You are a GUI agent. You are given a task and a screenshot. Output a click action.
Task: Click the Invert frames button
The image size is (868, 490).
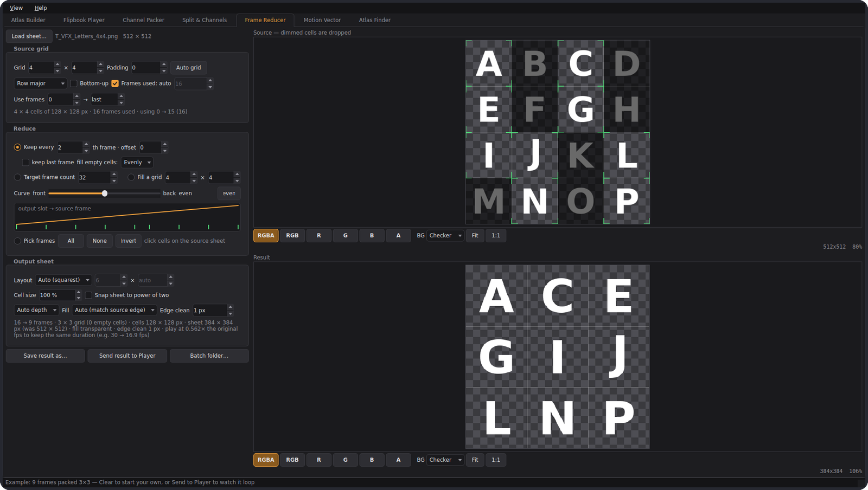(129, 241)
